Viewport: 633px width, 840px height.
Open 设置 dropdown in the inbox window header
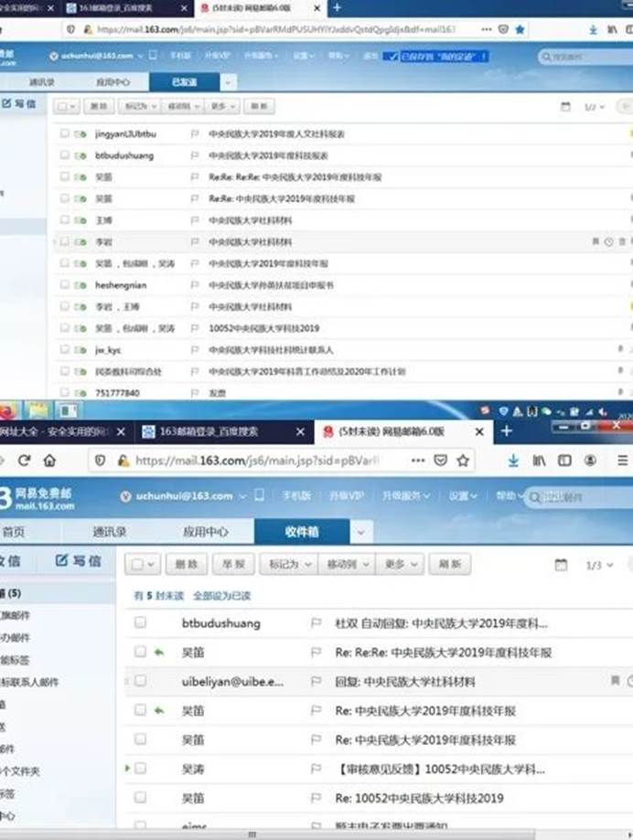(463, 496)
